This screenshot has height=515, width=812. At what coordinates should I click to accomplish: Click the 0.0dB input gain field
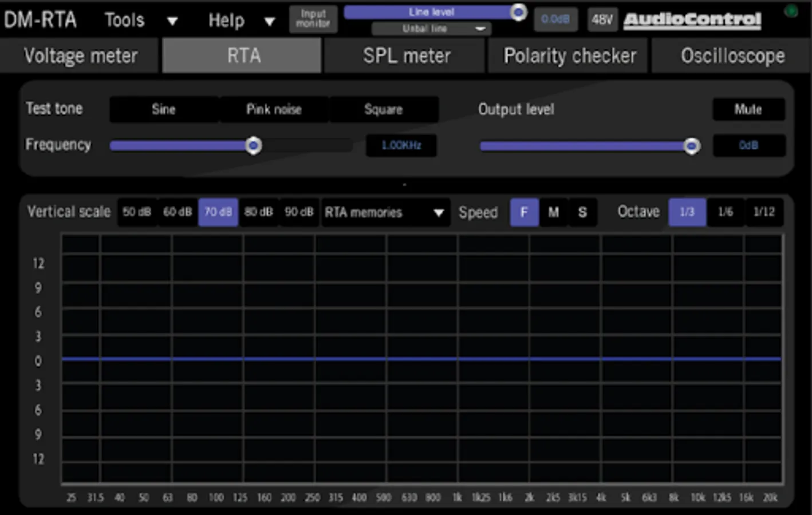point(555,19)
